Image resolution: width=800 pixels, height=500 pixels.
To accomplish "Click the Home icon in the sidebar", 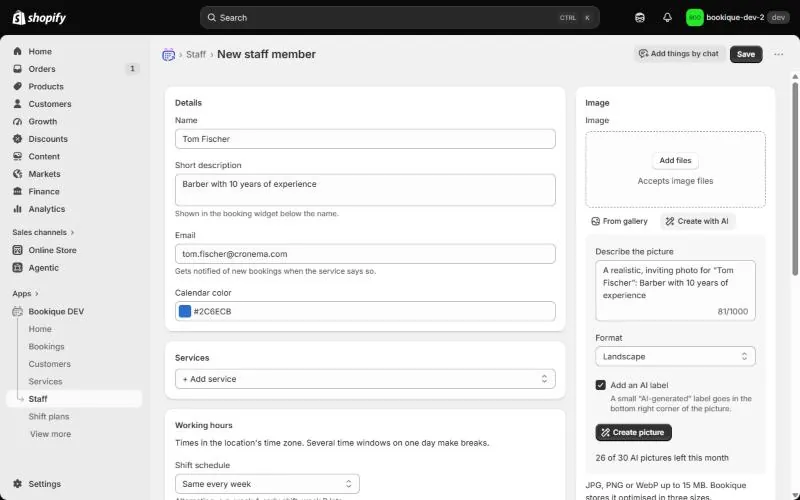I will [x=18, y=51].
